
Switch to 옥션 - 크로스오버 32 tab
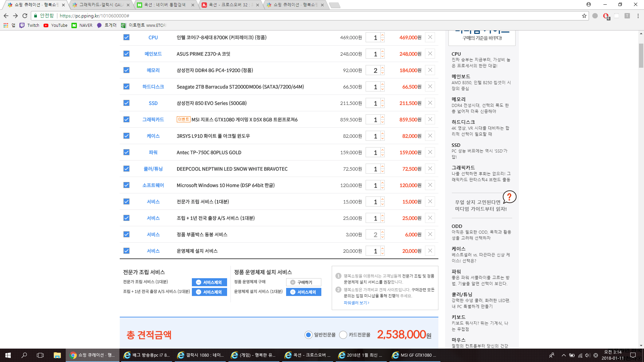point(230,5)
